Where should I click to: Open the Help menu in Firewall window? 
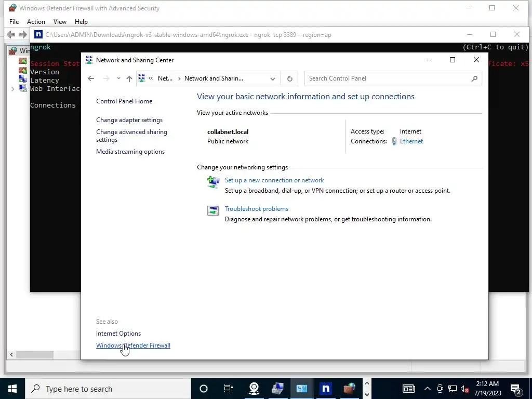tap(81, 22)
